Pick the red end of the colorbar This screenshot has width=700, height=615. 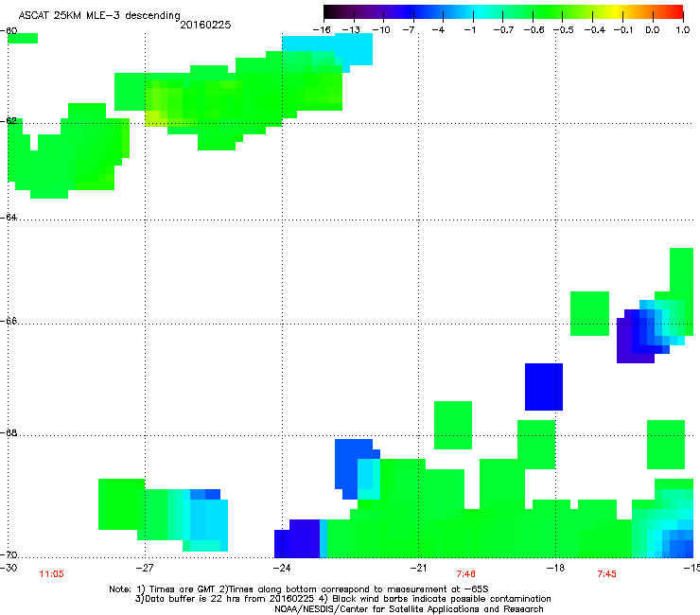(676, 12)
